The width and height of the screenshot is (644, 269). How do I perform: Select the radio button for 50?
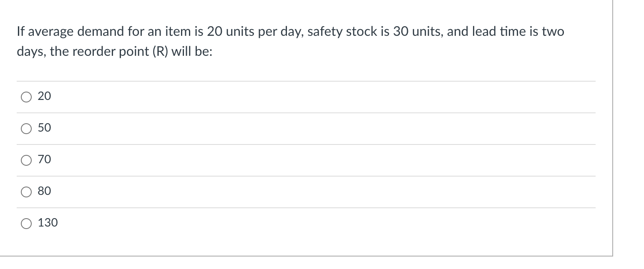tap(26, 128)
